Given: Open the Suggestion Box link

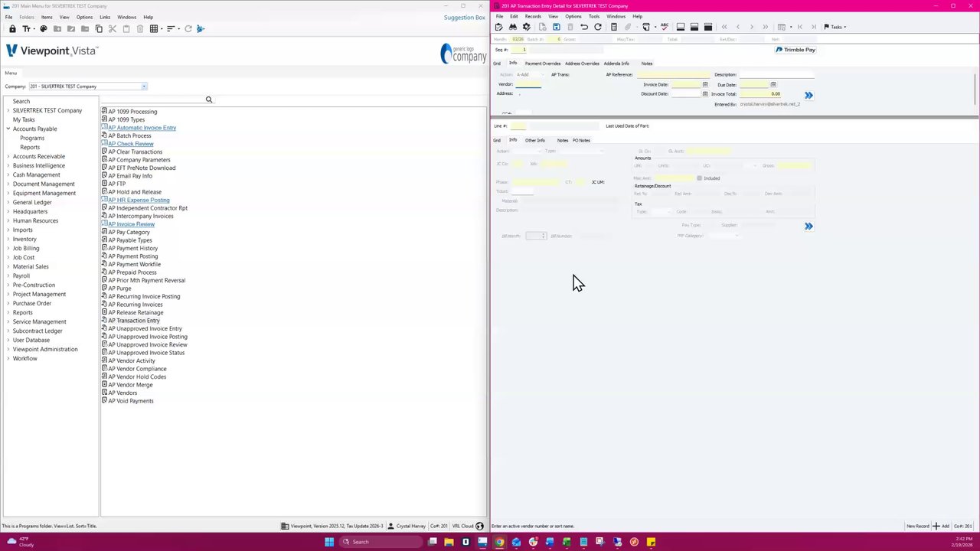Looking at the screenshot, I should 465,18.
